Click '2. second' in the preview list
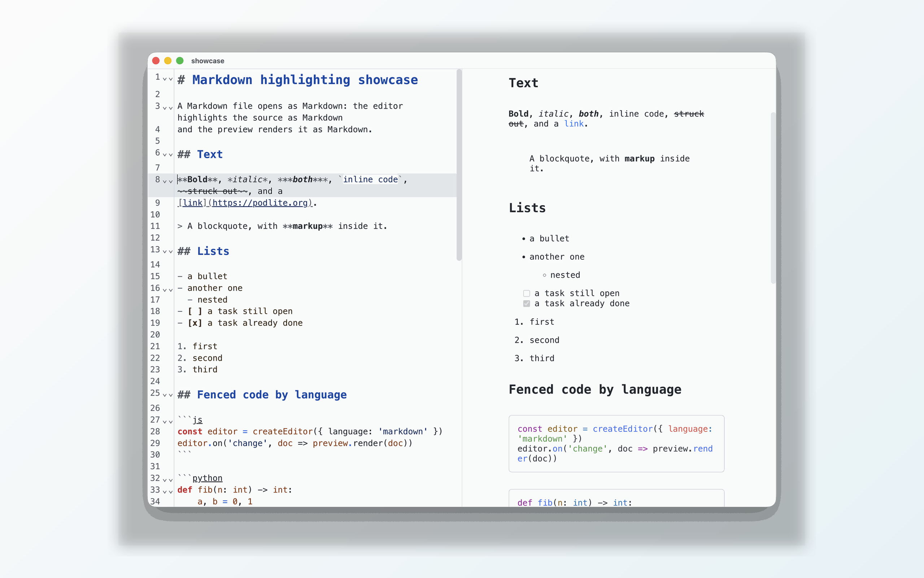924x578 pixels. pos(537,340)
